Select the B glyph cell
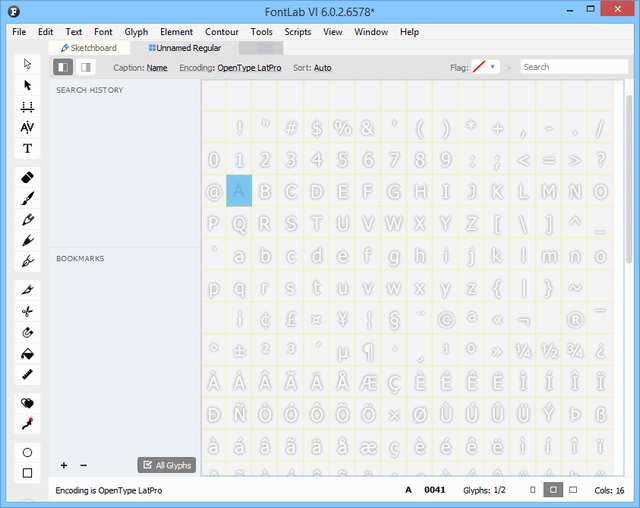This screenshot has height=508, width=640. [265, 191]
